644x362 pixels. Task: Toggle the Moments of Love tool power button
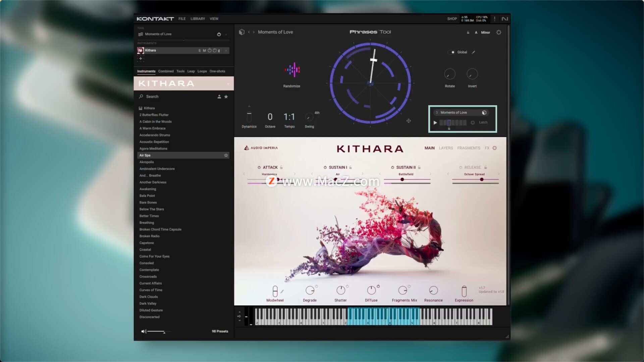coord(219,34)
